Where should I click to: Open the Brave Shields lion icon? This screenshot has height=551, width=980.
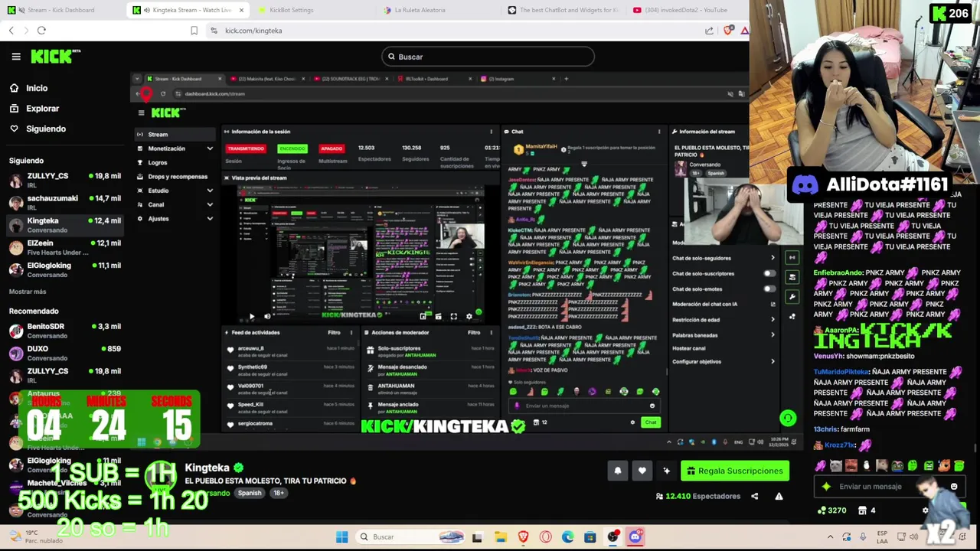(x=728, y=31)
